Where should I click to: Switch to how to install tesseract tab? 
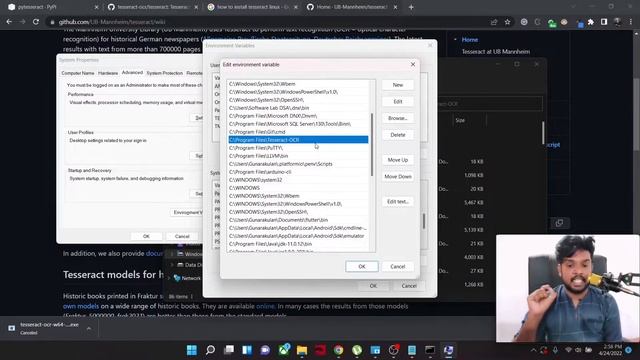253,7
